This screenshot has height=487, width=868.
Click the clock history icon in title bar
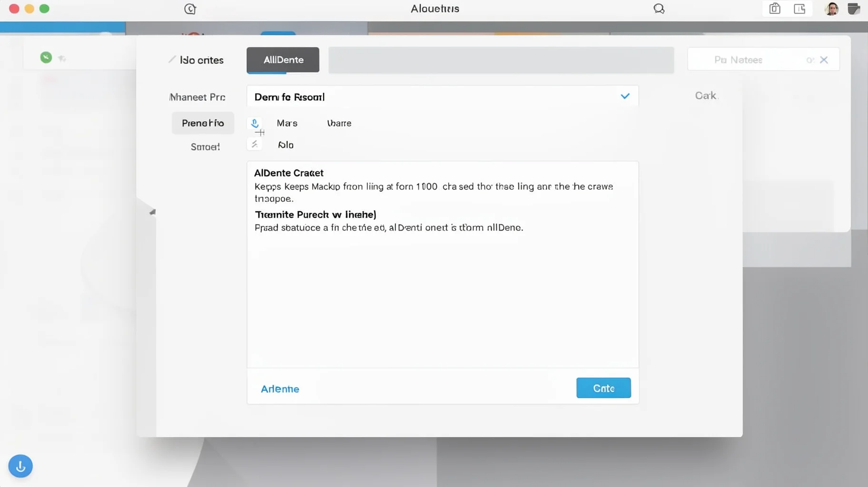pos(190,9)
